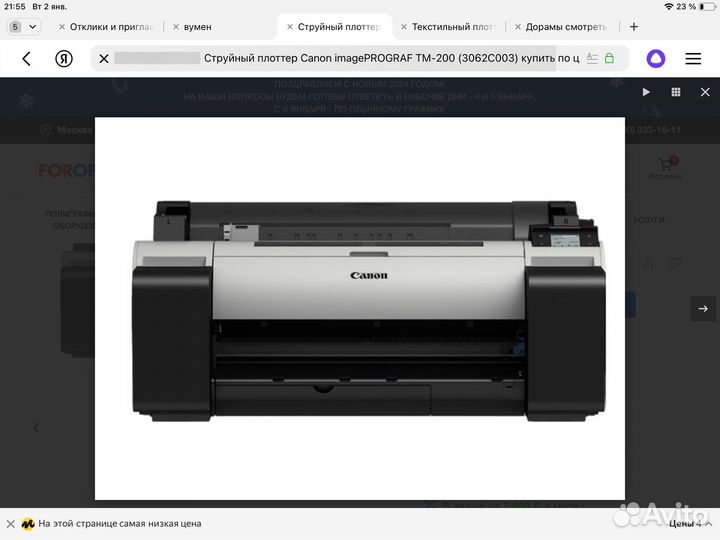The image size is (720, 540).
Task: Show the gallery thumbnails grid
Action: click(x=675, y=92)
